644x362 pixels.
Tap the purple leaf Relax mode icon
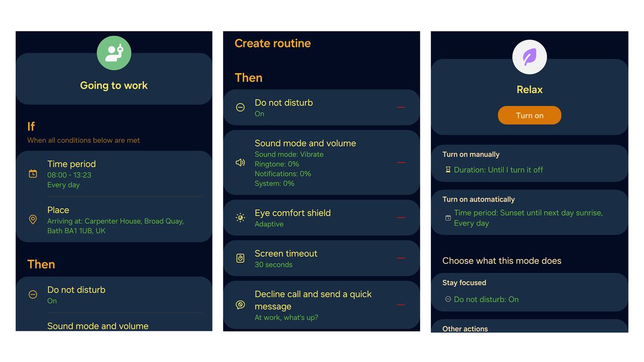pos(529,57)
